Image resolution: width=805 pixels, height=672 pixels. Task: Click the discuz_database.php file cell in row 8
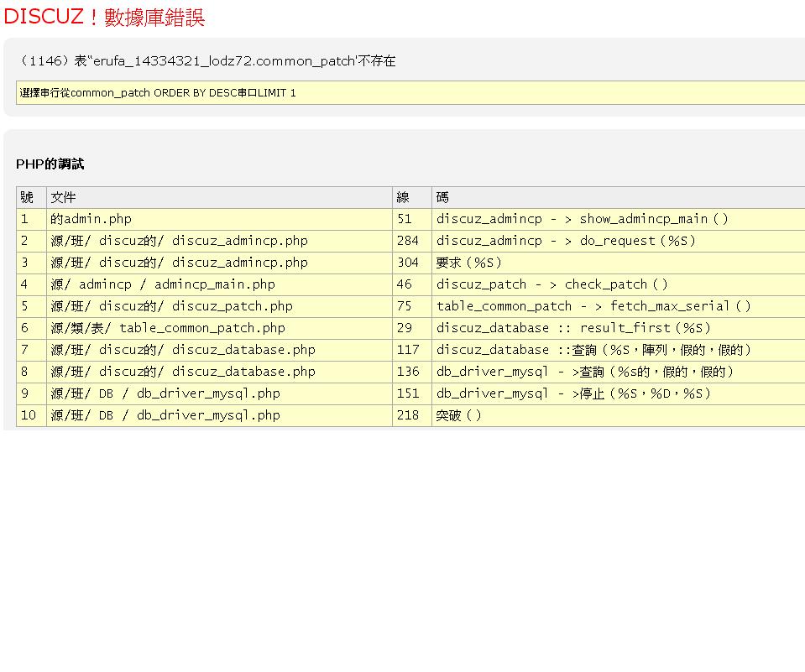(x=219, y=372)
